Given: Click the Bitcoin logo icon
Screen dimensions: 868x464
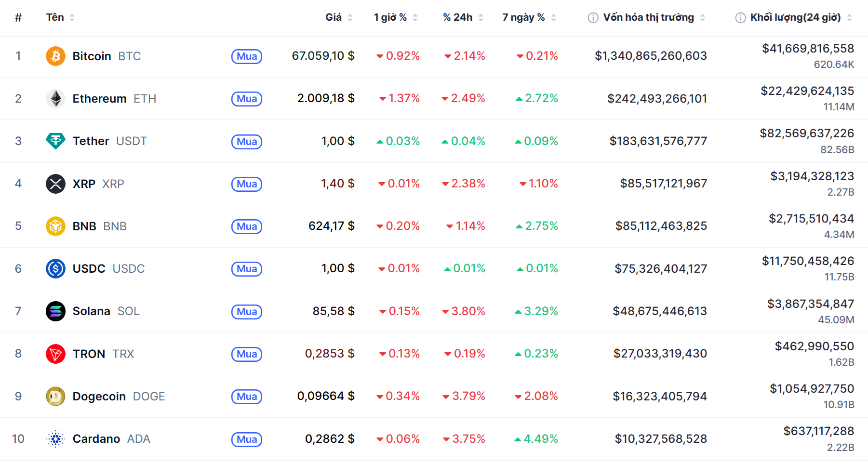Looking at the screenshot, I should coord(55,56).
